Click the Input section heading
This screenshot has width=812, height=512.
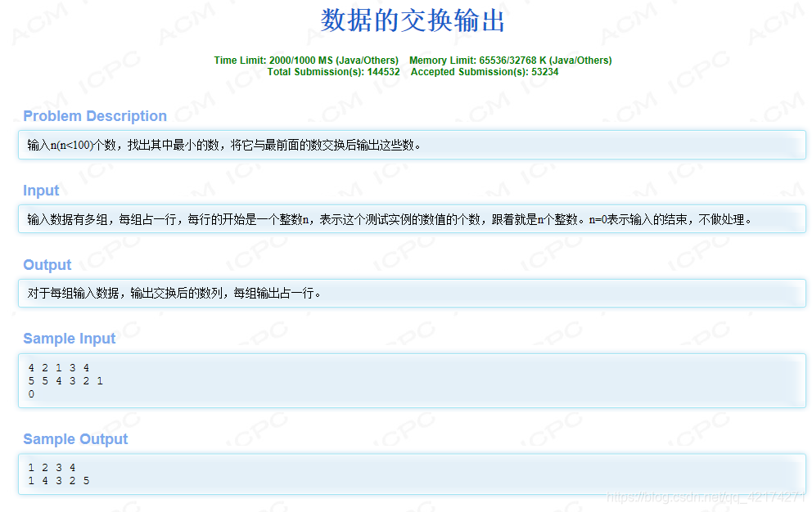pos(41,191)
